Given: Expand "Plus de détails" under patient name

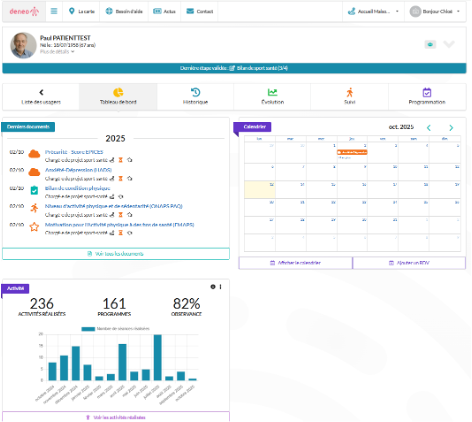Looking at the screenshot, I should pos(57,52).
